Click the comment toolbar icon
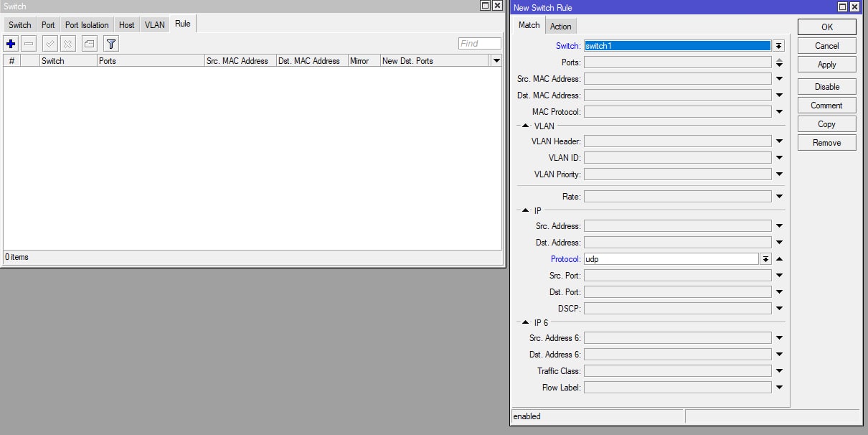The image size is (868, 435). click(x=89, y=44)
